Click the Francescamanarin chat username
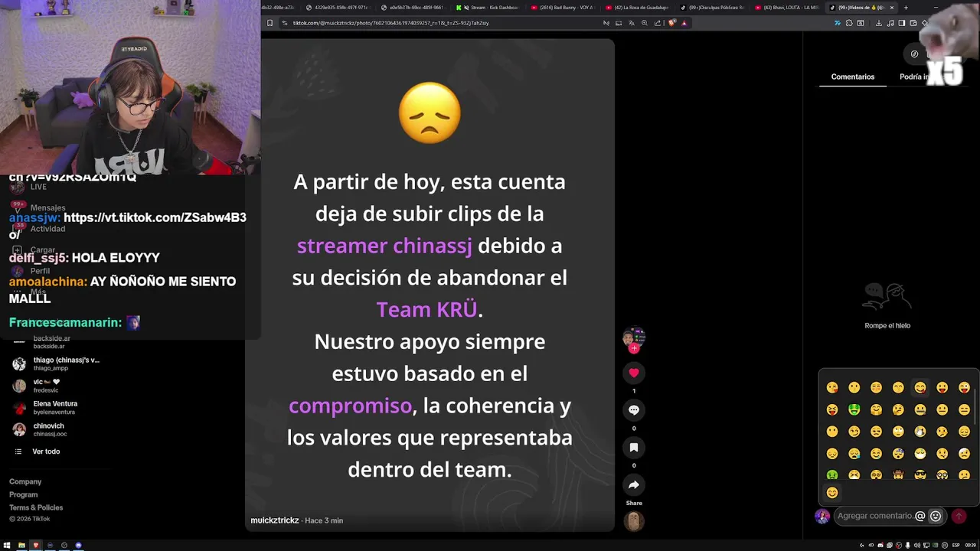980x551 pixels. tap(65, 323)
